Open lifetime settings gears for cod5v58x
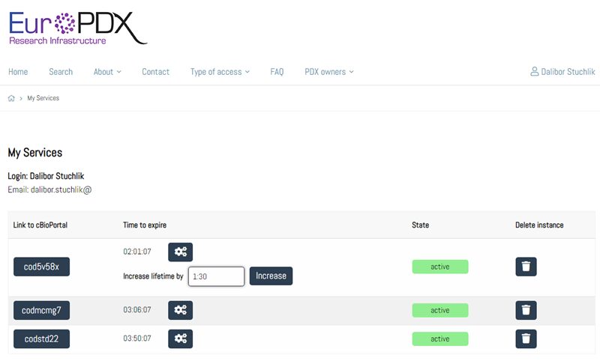The image size is (600, 364). click(x=180, y=252)
